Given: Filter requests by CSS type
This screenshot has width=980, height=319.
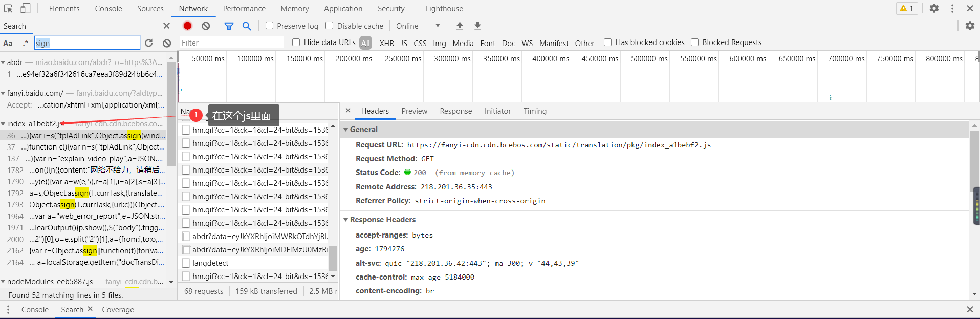Looking at the screenshot, I should 420,43.
